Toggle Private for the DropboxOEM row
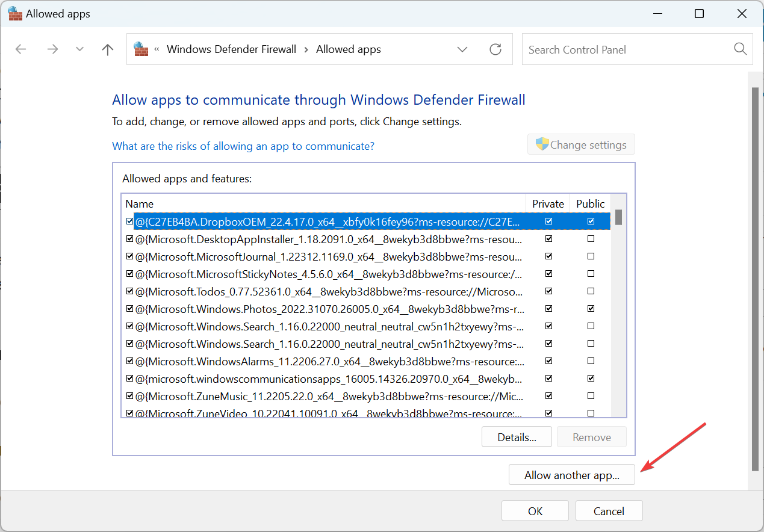The width and height of the screenshot is (764, 532). [548, 221]
